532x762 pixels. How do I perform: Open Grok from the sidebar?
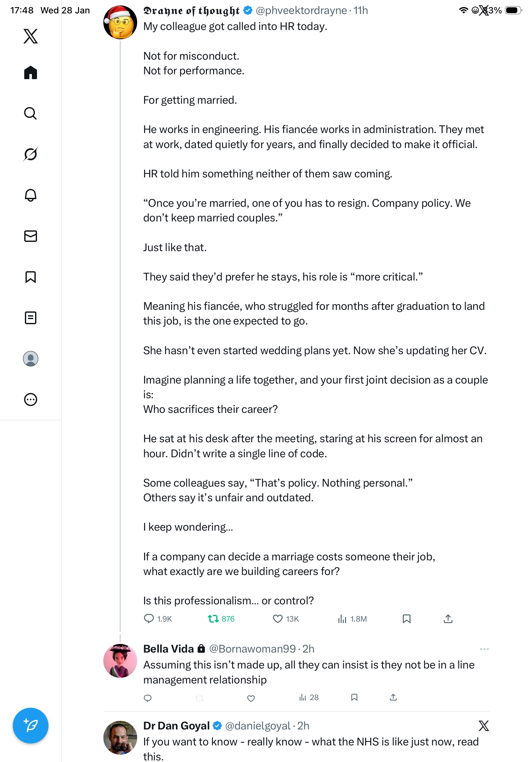click(31, 154)
